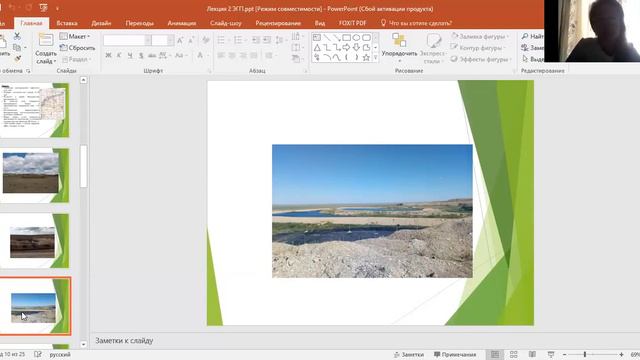Open the FOXIT PDF ribbon tab

[x=352, y=23]
